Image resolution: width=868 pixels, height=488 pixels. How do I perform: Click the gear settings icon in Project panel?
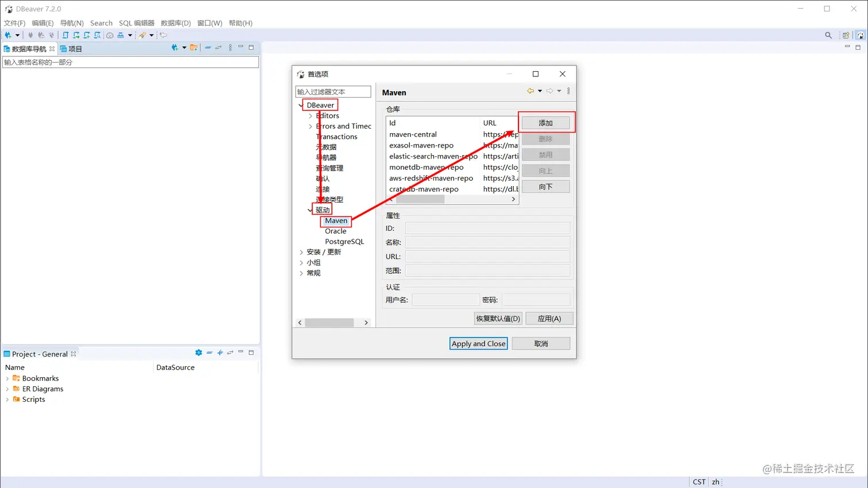(x=199, y=353)
